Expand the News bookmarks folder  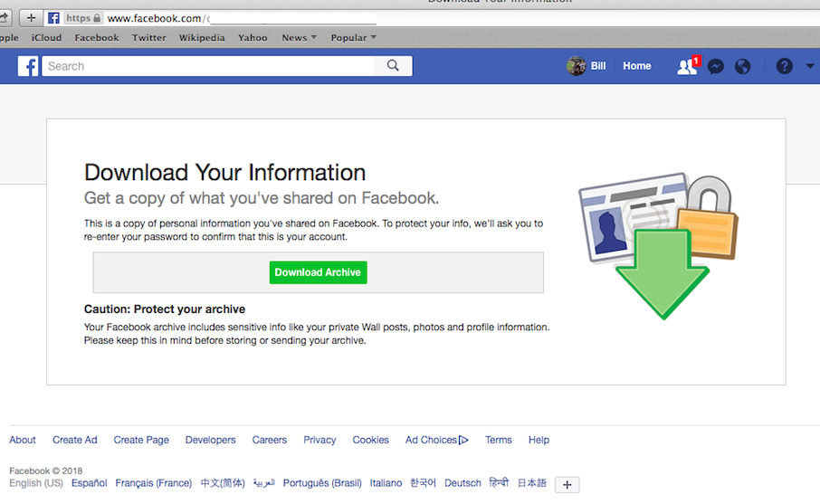click(300, 38)
